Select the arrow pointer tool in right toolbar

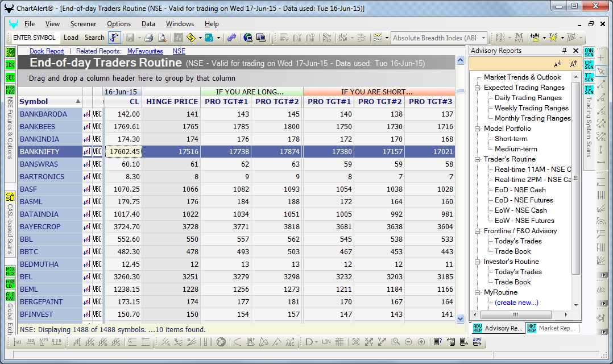pyautogui.click(x=601, y=71)
